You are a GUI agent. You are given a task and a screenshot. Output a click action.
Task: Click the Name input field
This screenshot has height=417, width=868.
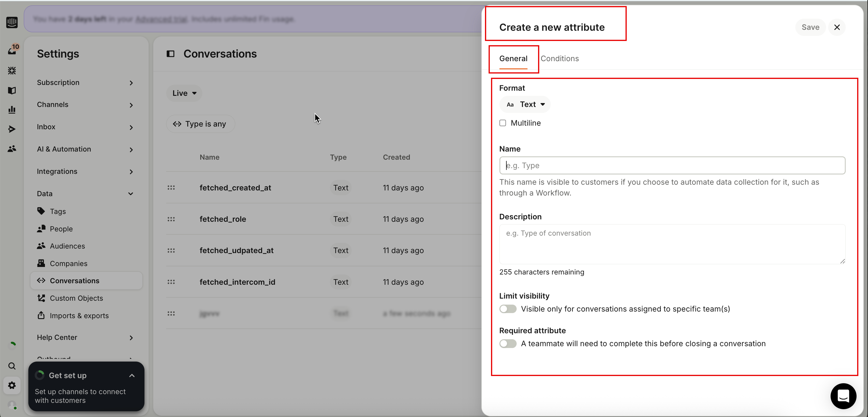coord(672,165)
